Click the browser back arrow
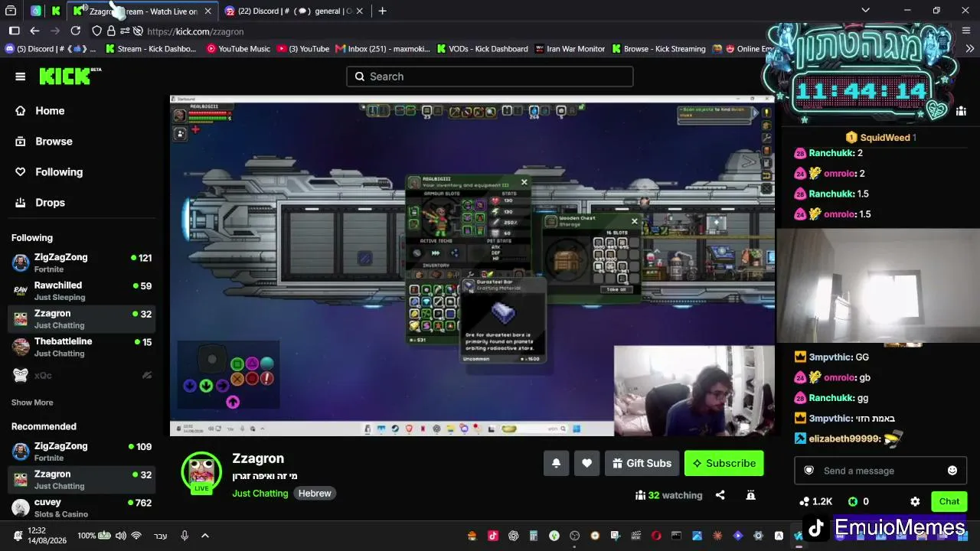This screenshot has height=551, width=980. coord(34,31)
